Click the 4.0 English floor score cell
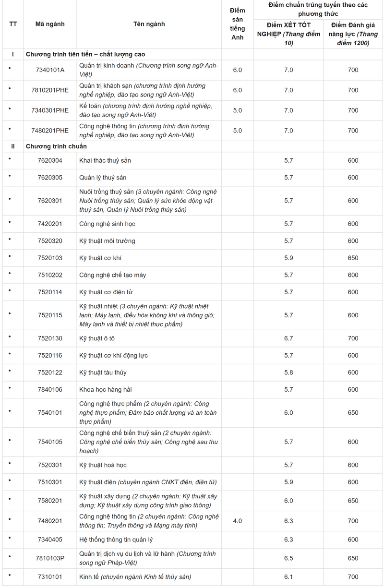The width and height of the screenshot is (384, 588). 237,521
